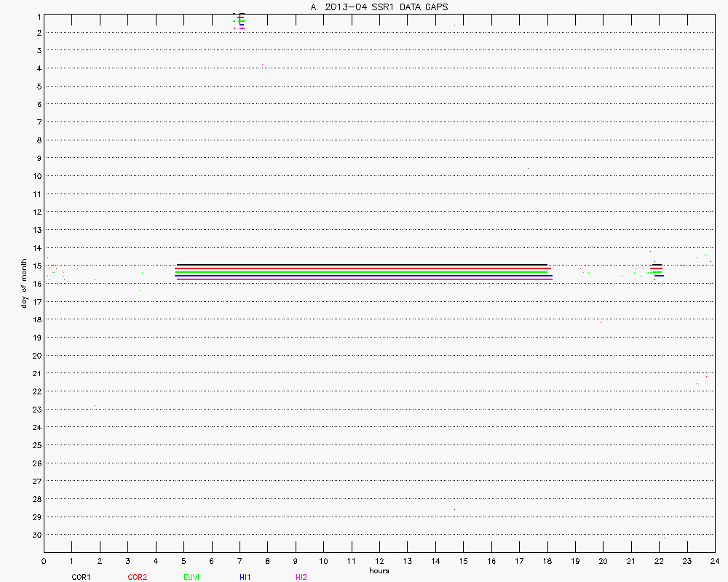
Task: Select the red COR2 legend label
Action: coord(137,577)
